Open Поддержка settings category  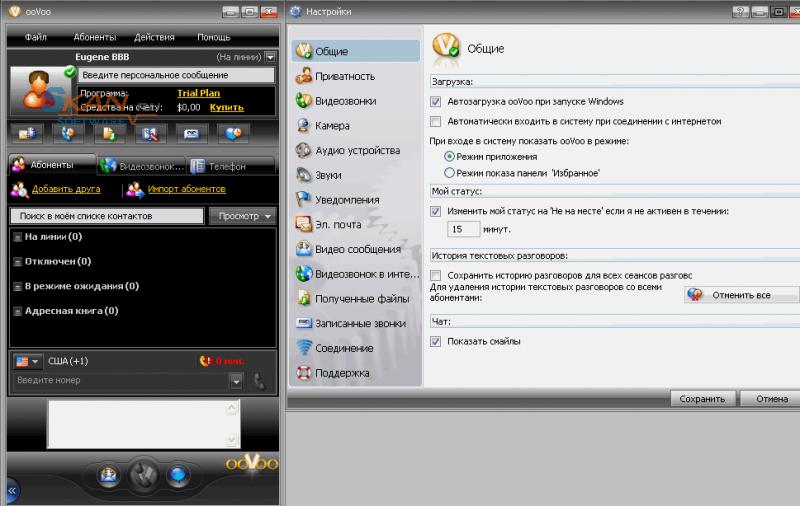[x=356, y=373]
